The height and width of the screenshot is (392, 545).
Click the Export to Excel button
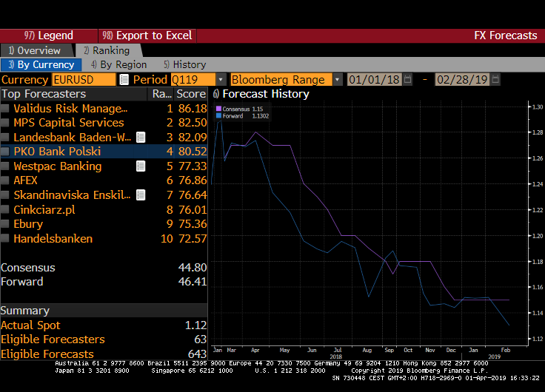(147, 36)
